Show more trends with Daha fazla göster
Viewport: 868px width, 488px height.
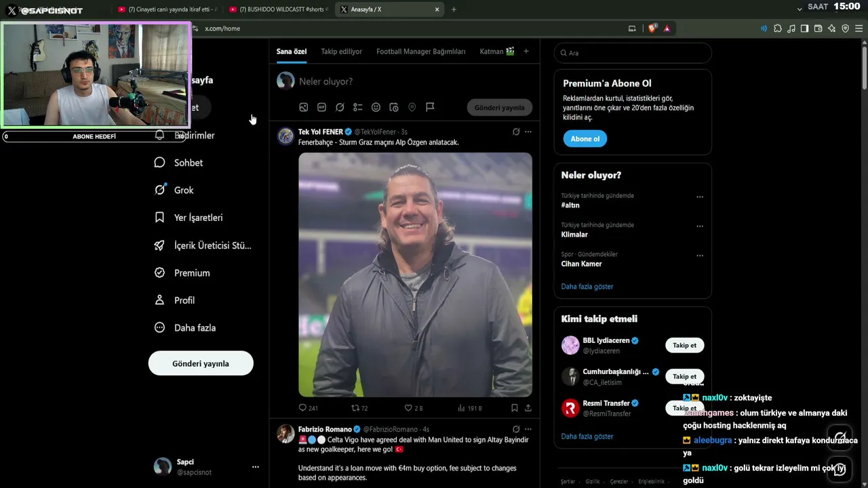coord(587,287)
